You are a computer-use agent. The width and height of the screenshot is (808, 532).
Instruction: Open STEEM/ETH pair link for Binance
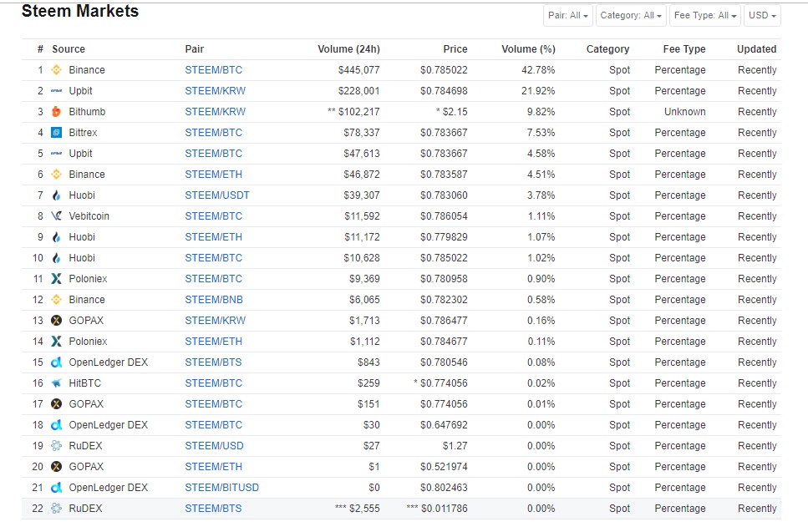coord(213,174)
